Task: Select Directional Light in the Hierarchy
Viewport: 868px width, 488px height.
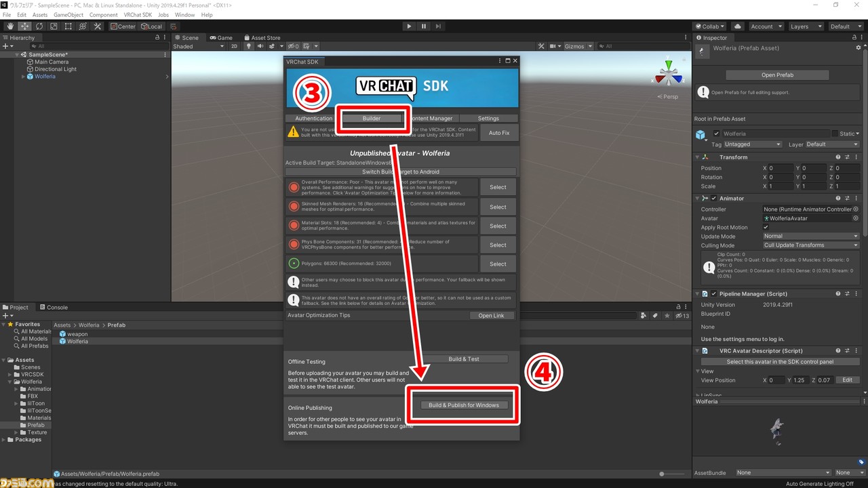Action: coord(55,69)
